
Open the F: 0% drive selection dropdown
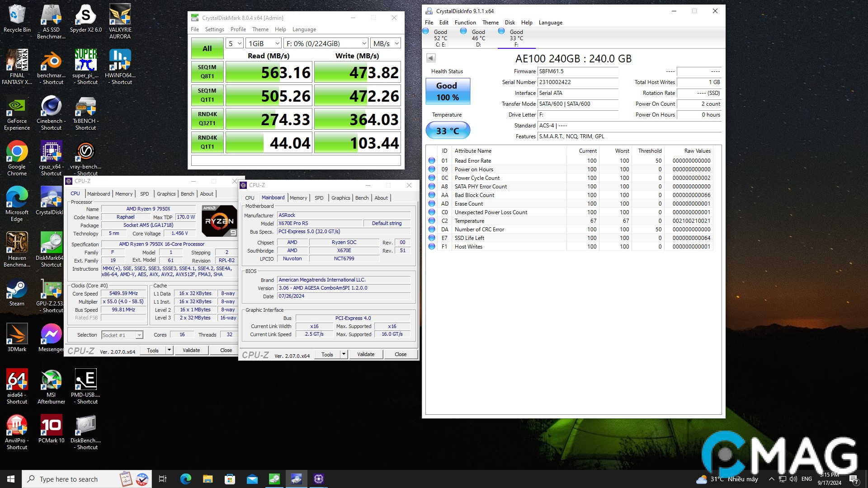coord(325,43)
